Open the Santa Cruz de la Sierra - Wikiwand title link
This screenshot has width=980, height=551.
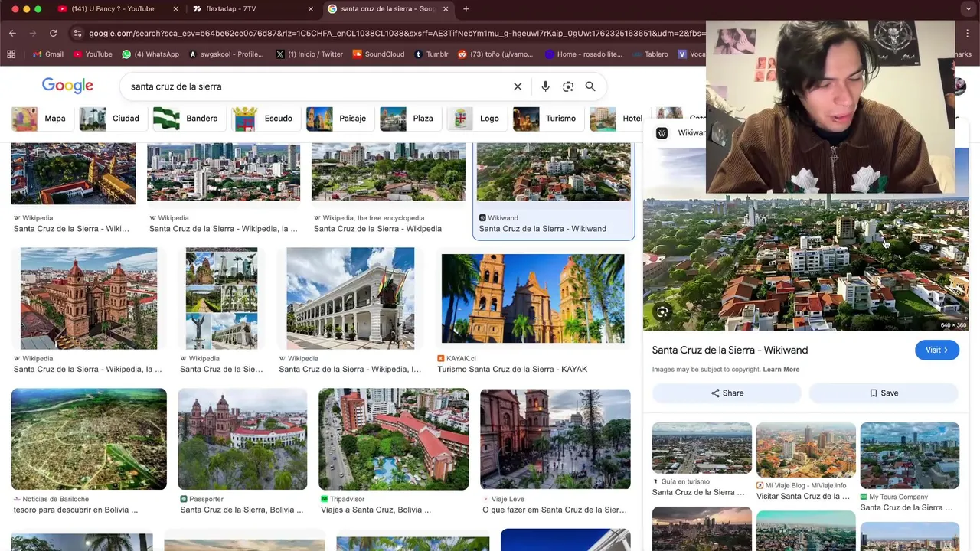(730, 350)
